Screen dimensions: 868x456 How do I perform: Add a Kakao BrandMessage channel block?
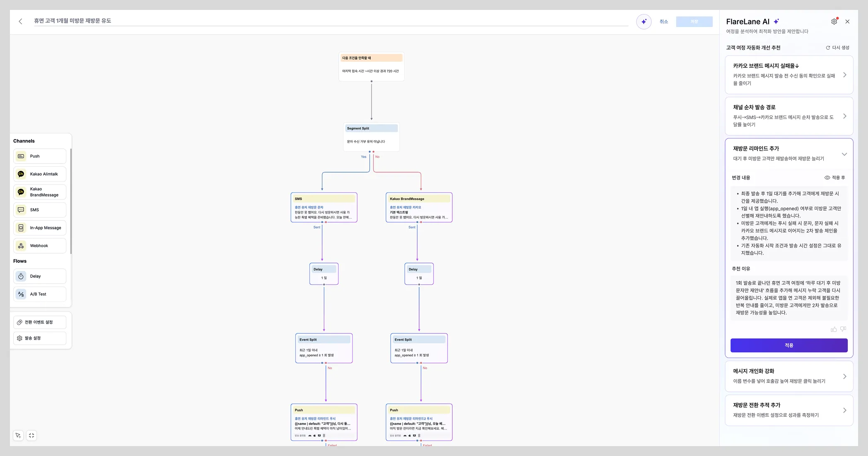click(x=40, y=192)
